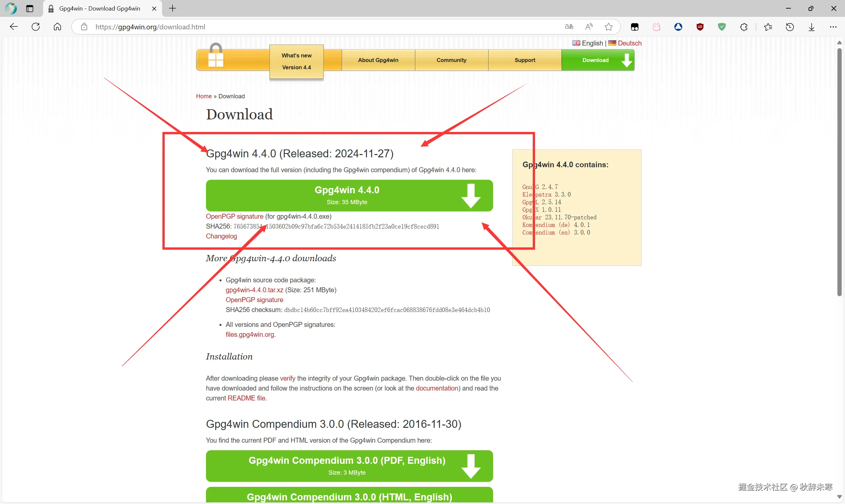Viewport: 845px width, 504px height.
Task: Open the browser extensions puzzle icon
Action: pos(744,27)
